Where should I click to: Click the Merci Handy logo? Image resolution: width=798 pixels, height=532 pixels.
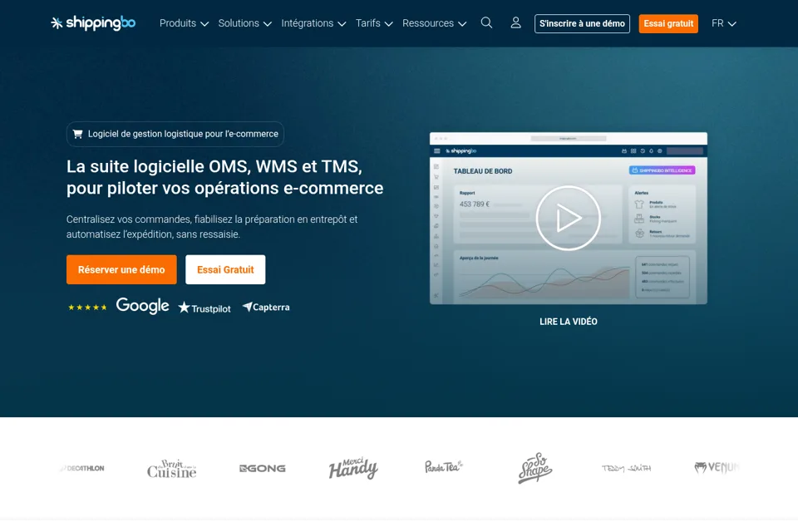[353, 468]
